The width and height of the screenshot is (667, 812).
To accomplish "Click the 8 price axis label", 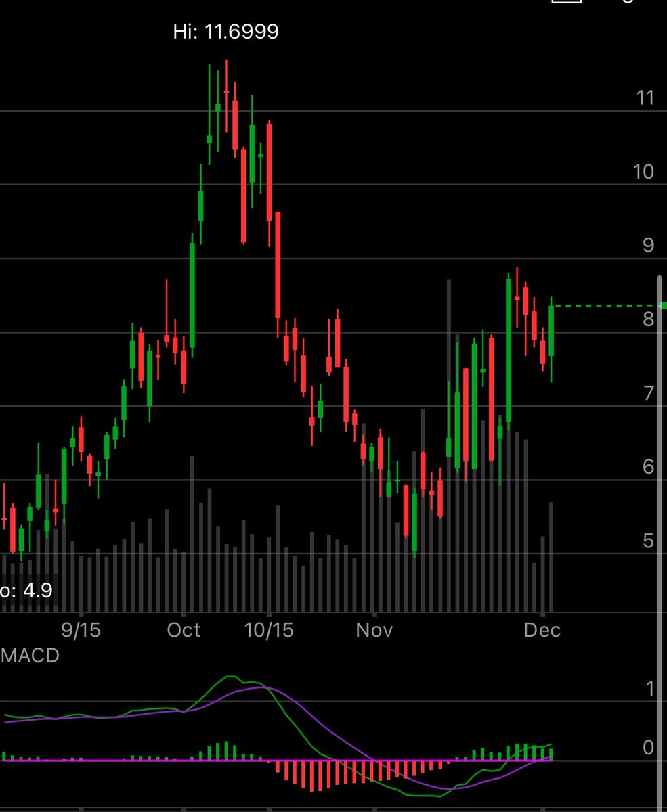I will point(649,319).
